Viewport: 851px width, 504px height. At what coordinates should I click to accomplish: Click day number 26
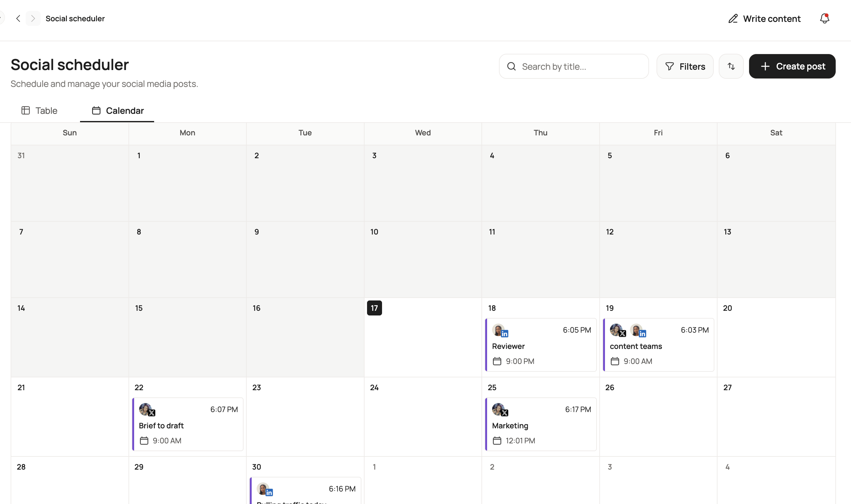(x=610, y=387)
